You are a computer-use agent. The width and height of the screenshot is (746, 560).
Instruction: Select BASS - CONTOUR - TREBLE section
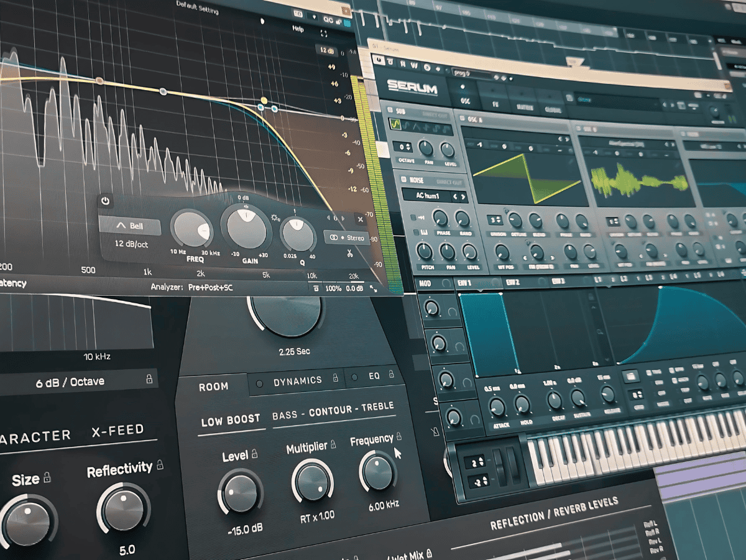[333, 411]
